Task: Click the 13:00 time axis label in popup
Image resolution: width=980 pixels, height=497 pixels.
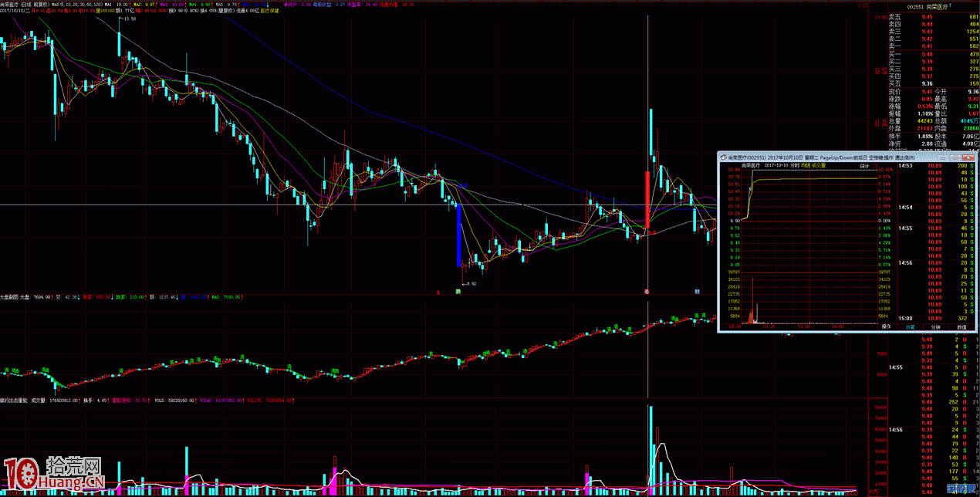Action: 803,326
